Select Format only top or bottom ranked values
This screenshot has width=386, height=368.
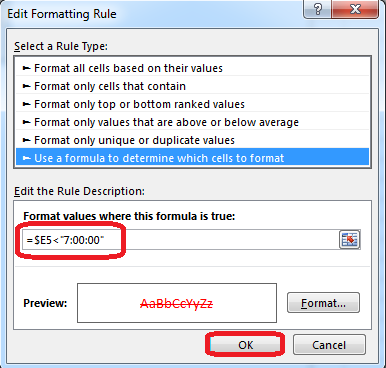point(193,104)
